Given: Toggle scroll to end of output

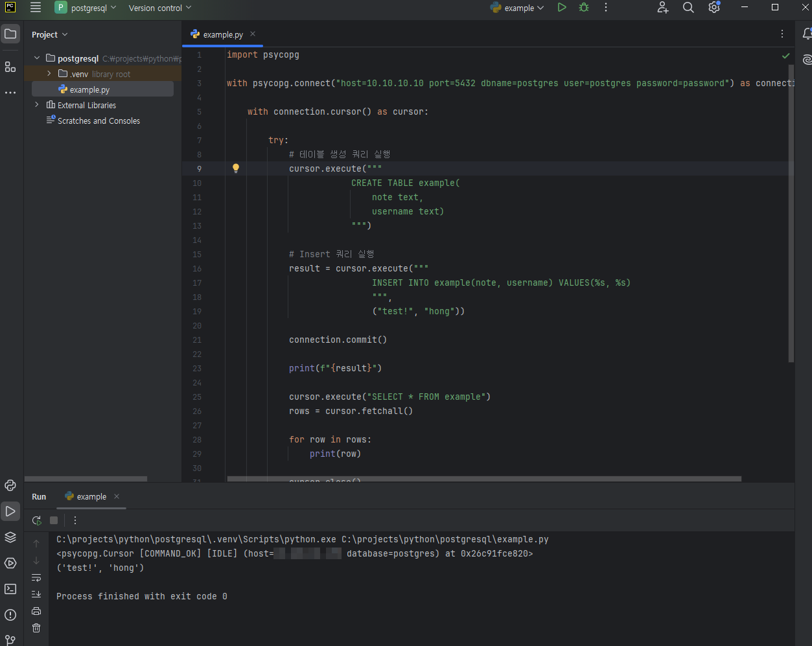Looking at the screenshot, I should click(x=36, y=594).
